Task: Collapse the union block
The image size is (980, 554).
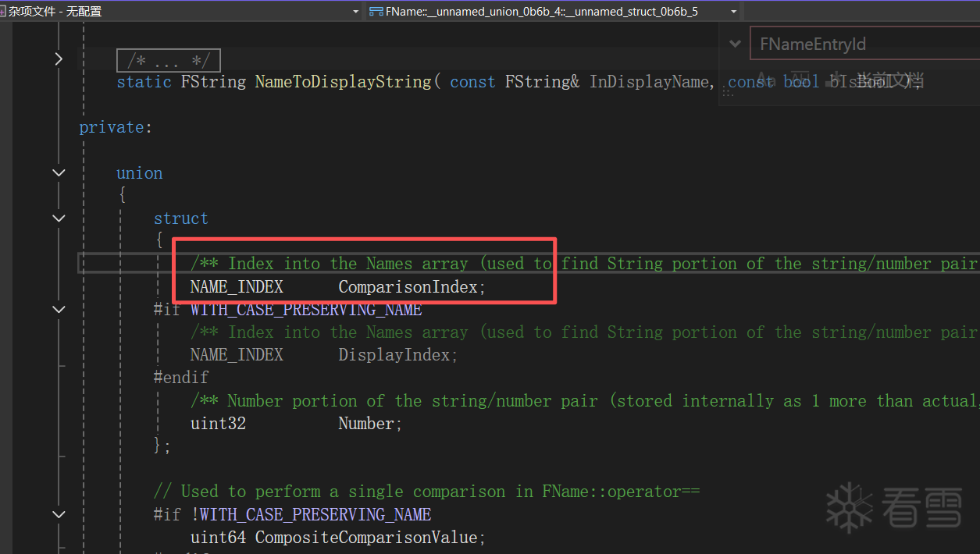Action: point(59,173)
